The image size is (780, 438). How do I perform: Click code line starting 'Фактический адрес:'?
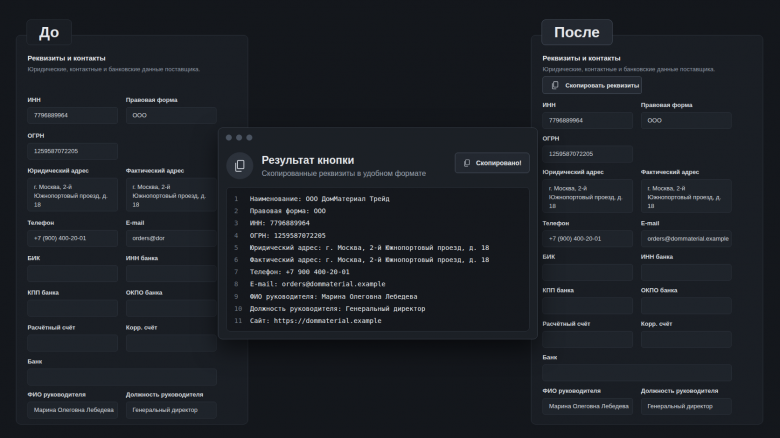point(369,260)
